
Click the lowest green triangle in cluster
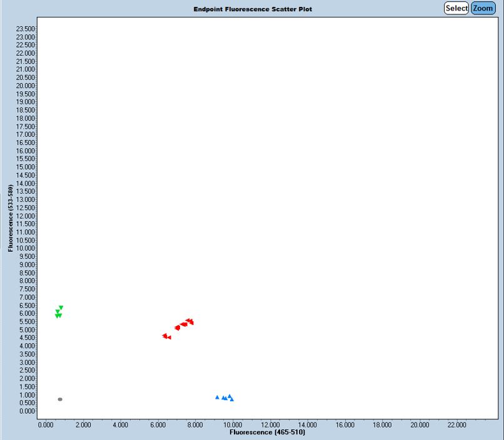pos(58,316)
